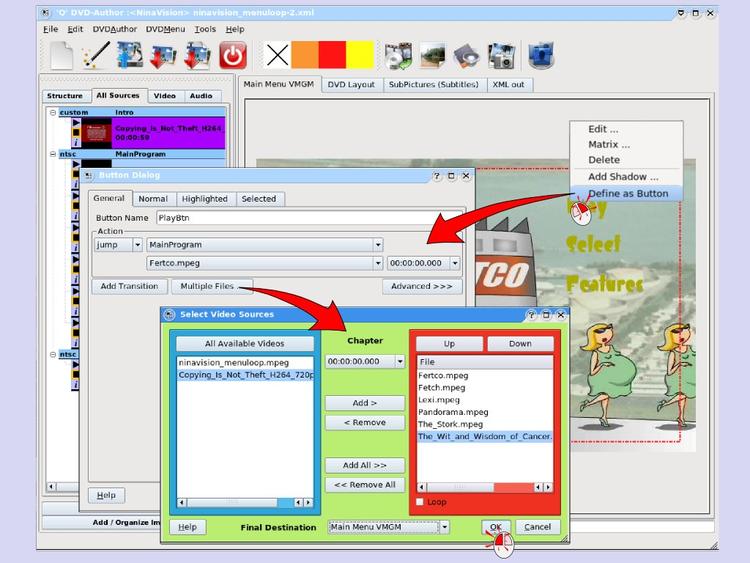
Task: Click the main window title bar app icon
Action: [45, 13]
